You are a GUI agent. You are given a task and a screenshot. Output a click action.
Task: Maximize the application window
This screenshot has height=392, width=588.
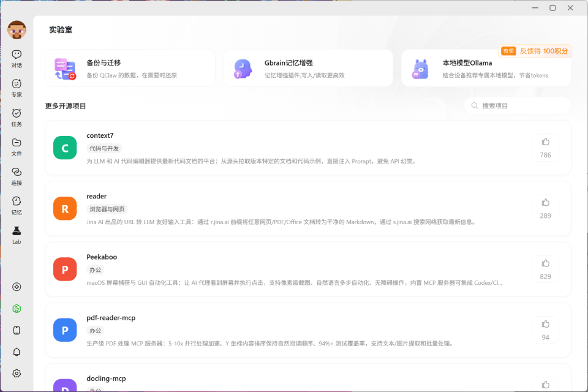coord(552,8)
